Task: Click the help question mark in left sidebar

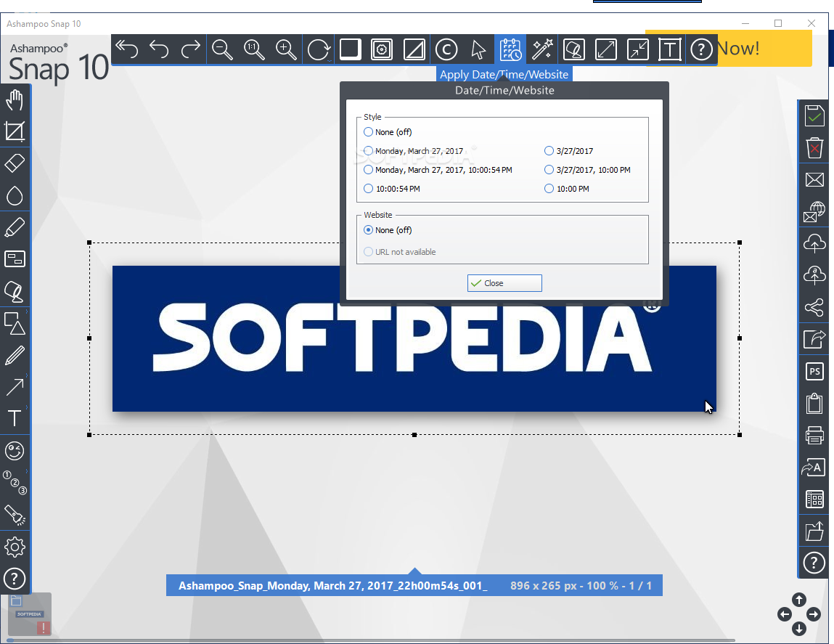Action: tap(15, 579)
